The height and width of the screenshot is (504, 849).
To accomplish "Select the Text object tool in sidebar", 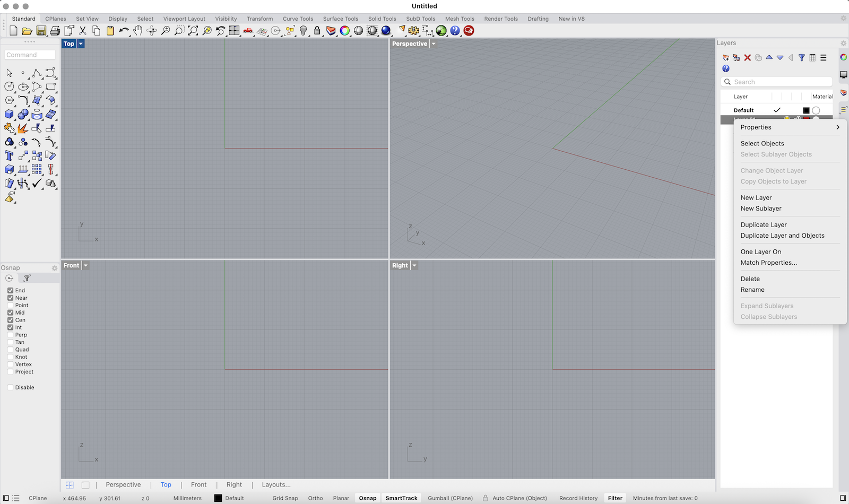I will pyautogui.click(x=9, y=155).
